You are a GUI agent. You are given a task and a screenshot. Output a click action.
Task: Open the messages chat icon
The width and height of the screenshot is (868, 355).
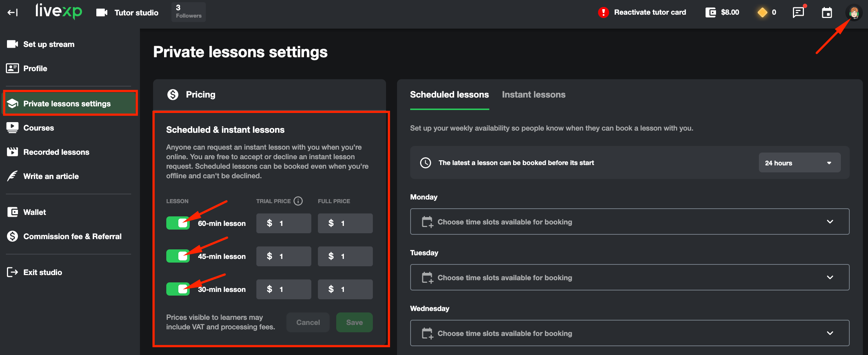click(798, 12)
